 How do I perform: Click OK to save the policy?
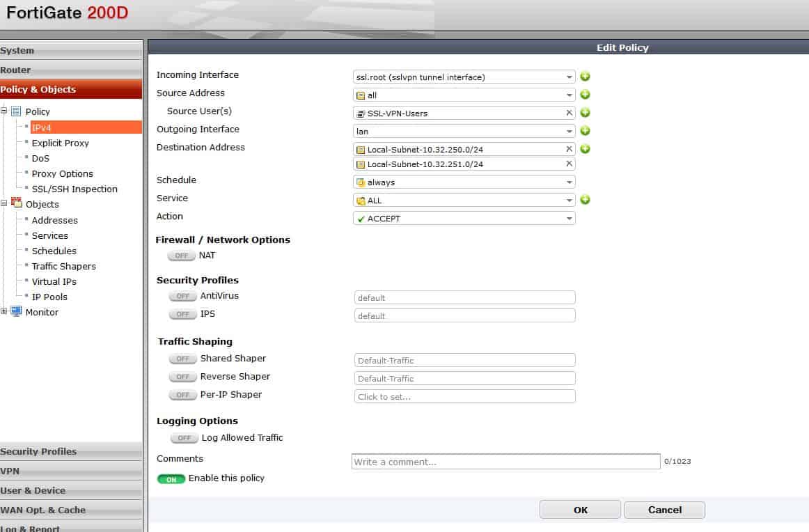coord(579,509)
